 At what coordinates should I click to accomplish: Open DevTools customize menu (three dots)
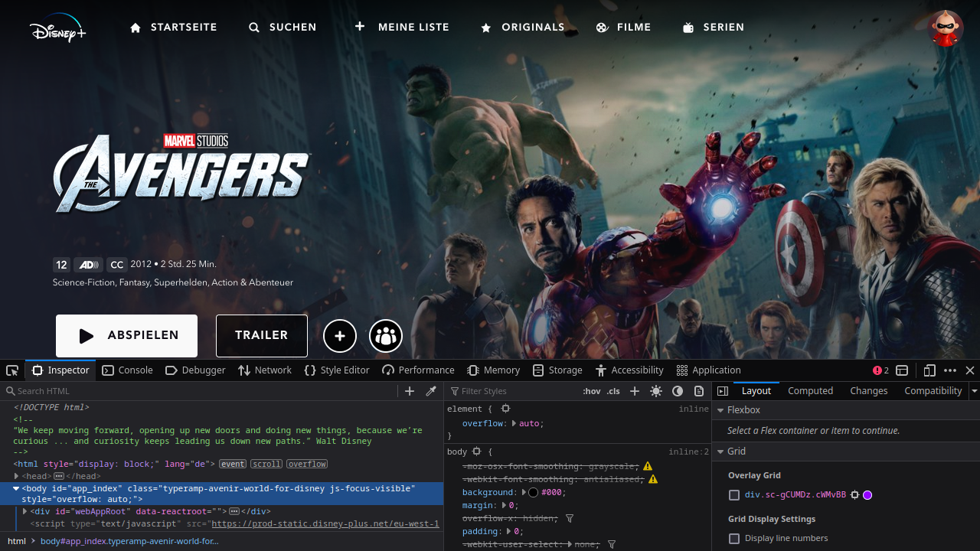pyautogui.click(x=950, y=370)
